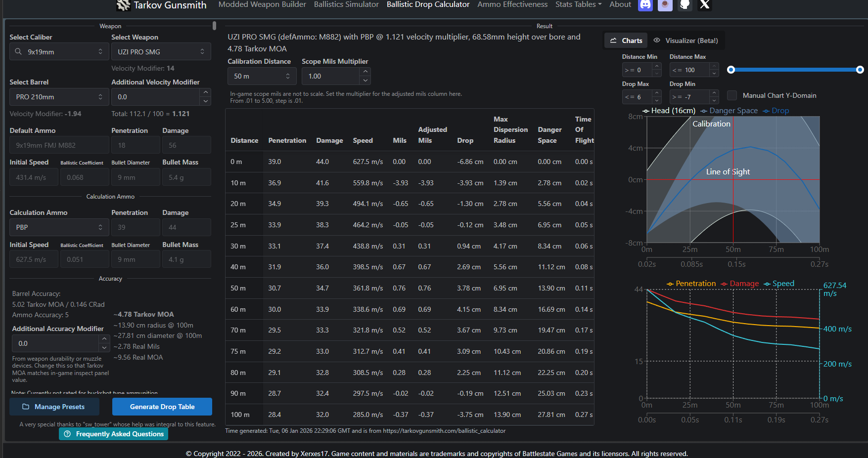Click the Tarkov Gunsmith gear logo
Screen dimensions: 868x458
coord(123,5)
